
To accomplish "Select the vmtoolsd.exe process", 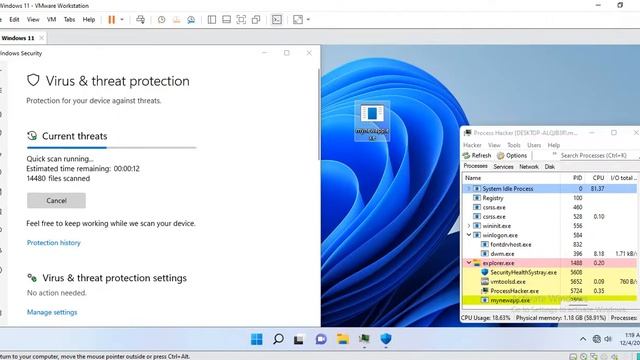I will pos(549,282).
